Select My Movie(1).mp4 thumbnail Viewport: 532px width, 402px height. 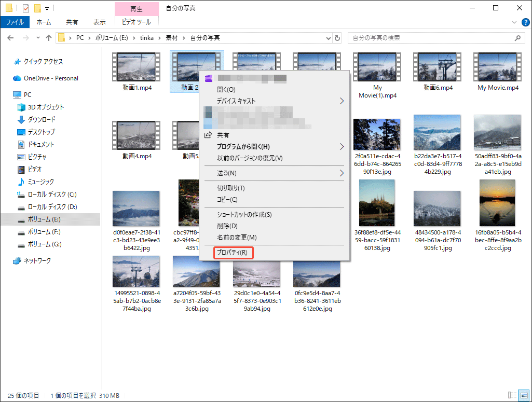(x=377, y=67)
